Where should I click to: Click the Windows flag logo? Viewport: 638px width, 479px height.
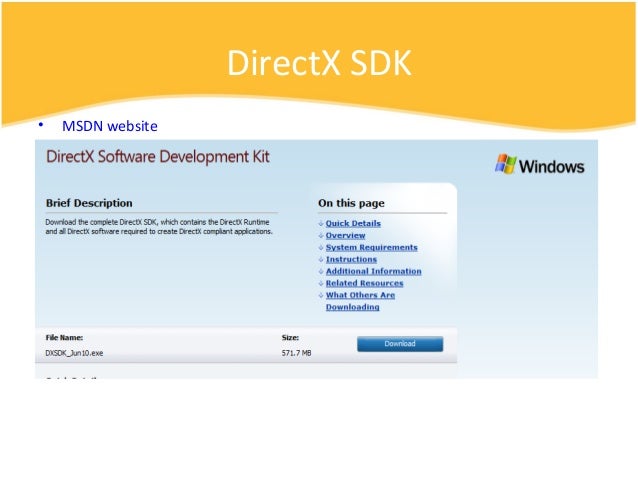[x=506, y=164]
